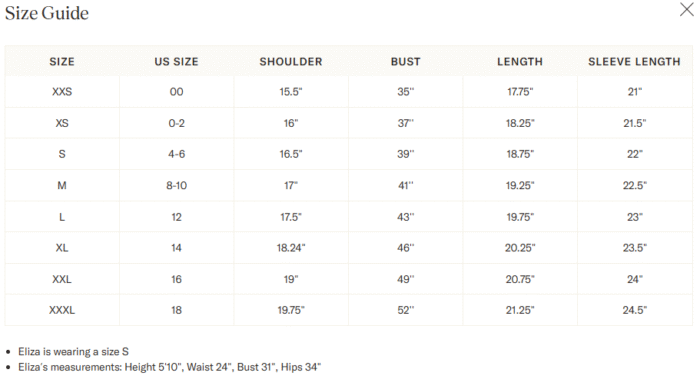Image resolution: width=700 pixels, height=386 pixels.
Task: Click Eliza's measurements bullet text
Action: (x=170, y=367)
